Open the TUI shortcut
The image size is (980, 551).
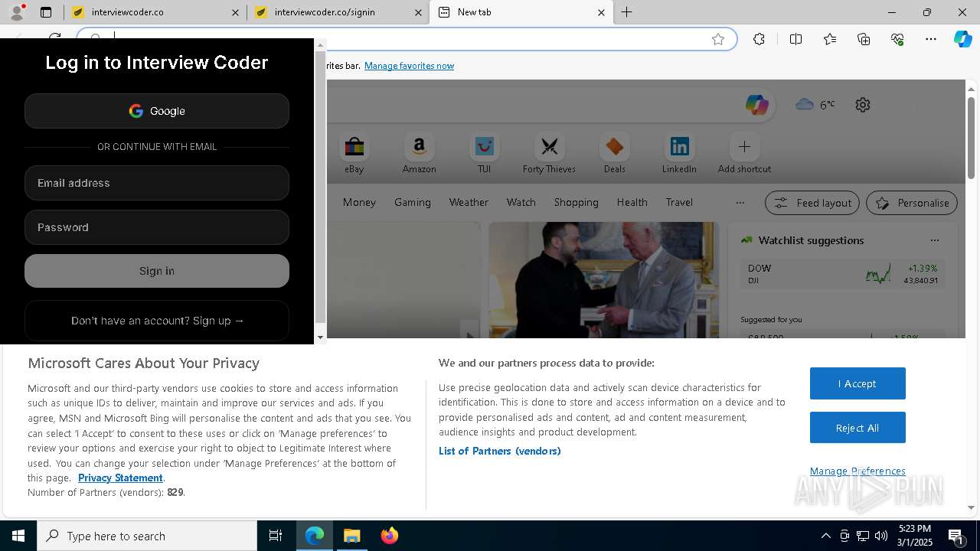tap(484, 153)
